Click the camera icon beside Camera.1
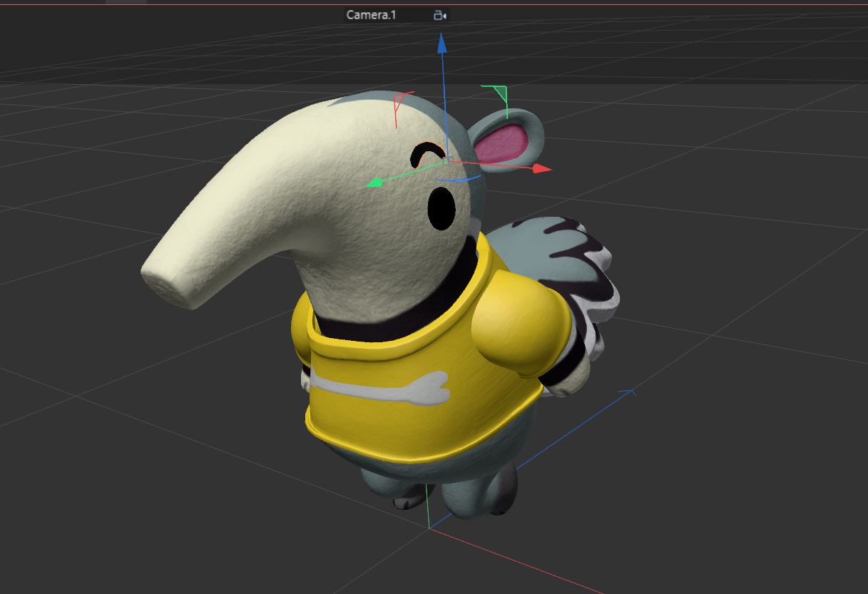 [x=440, y=15]
